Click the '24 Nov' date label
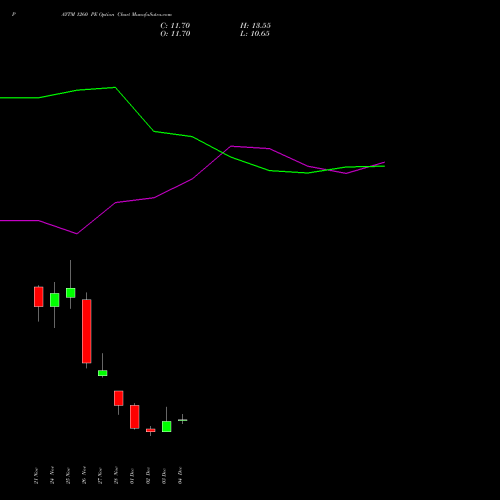 coord(52,476)
